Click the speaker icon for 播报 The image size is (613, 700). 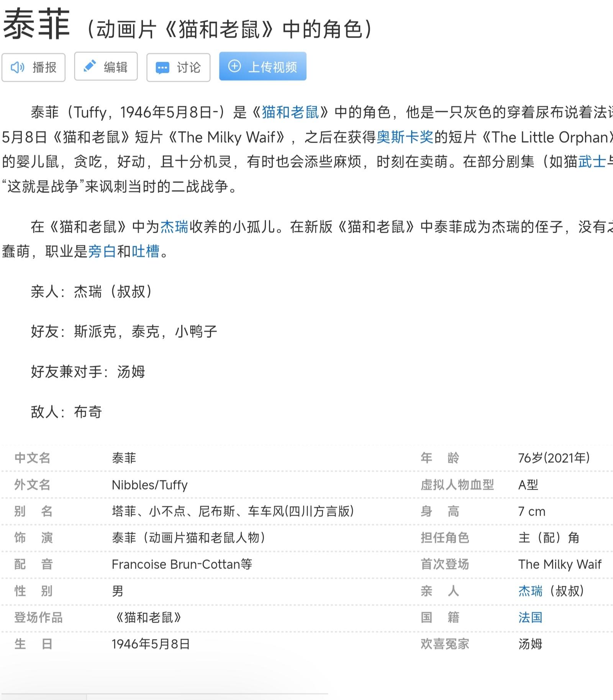(17, 68)
